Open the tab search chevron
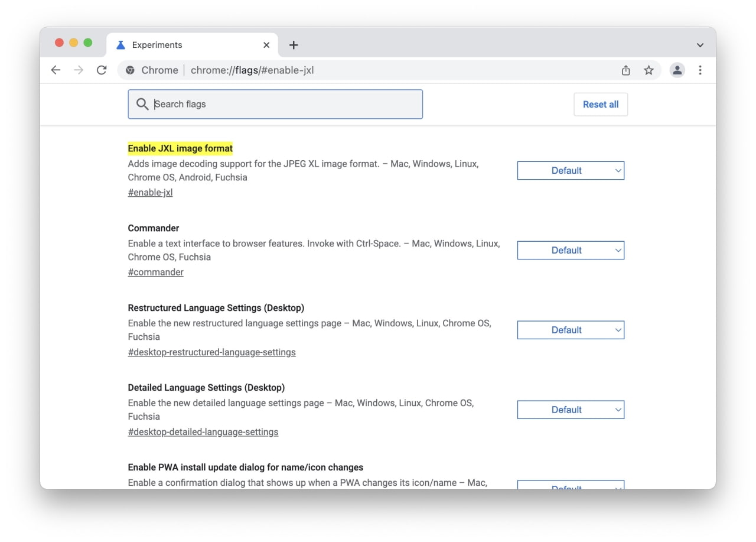This screenshot has height=542, width=756. [700, 44]
